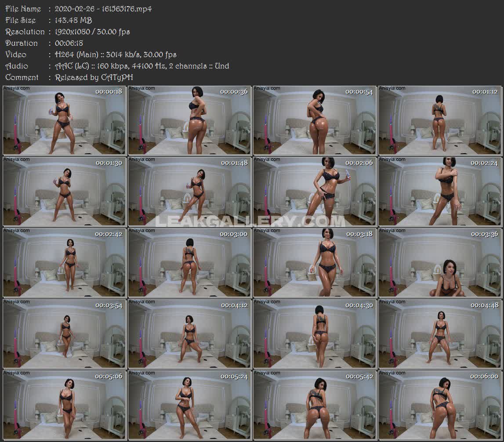Image resolution: width=504 pixels, height=442 pixels.
Task: Select the last frame at 00:06:00
Action: [x=440, y=405]
